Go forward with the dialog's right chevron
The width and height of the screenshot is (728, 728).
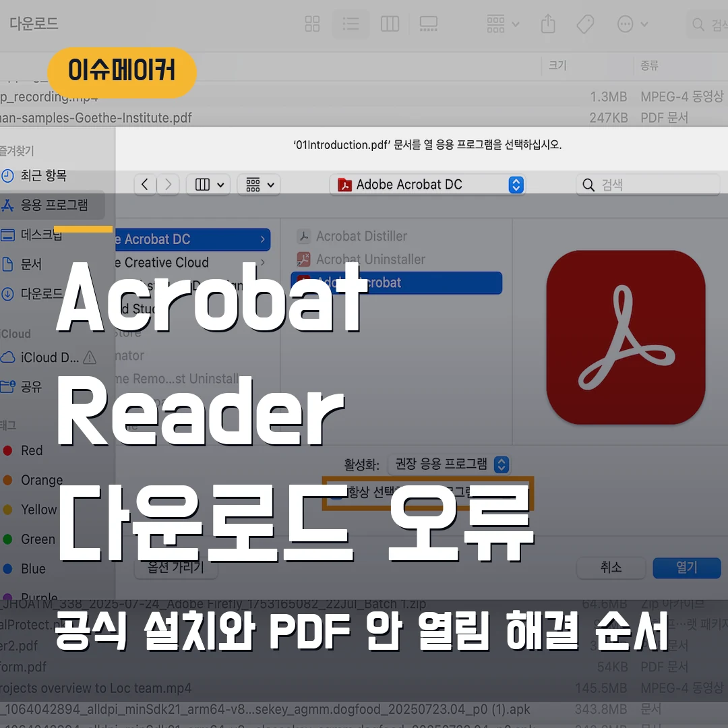point(168,185)
